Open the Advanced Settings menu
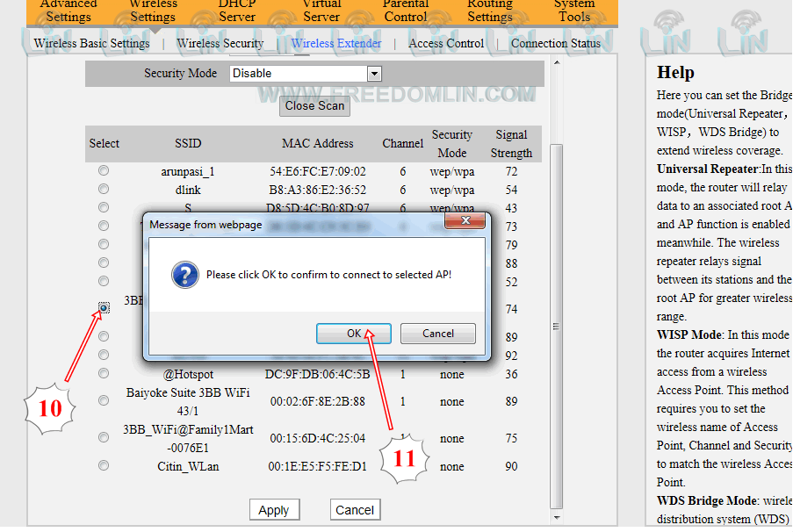793x532 pixels. pos(68,11)
